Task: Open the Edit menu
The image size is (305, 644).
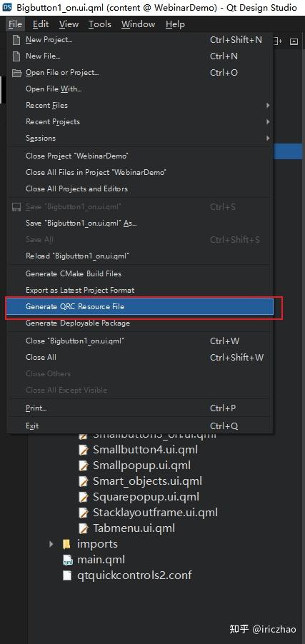Action: click(x=41, y=24)
